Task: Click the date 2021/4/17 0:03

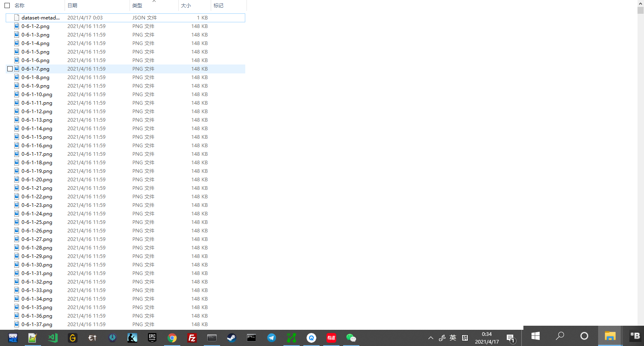Action: click(85, 17)
